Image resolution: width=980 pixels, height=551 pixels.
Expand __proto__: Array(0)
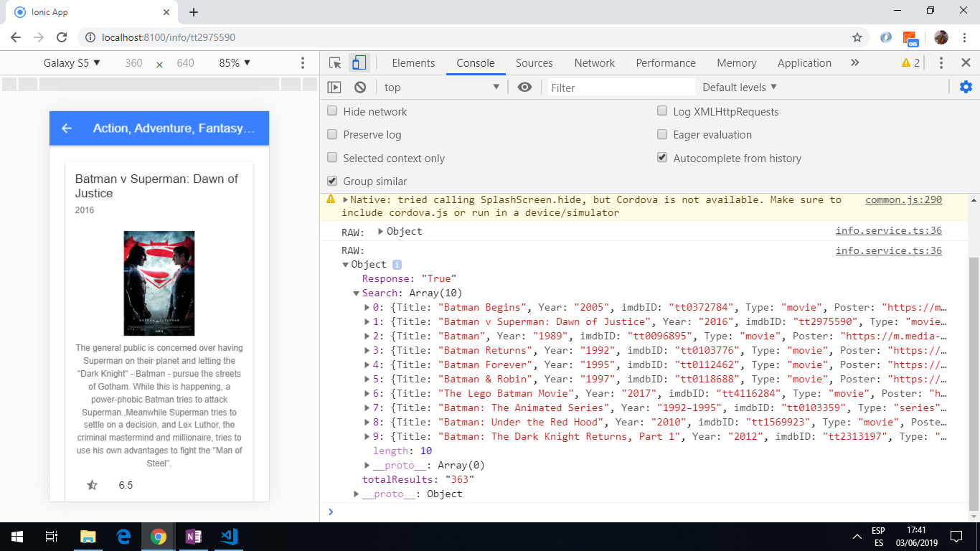click(x=367, y=466)
